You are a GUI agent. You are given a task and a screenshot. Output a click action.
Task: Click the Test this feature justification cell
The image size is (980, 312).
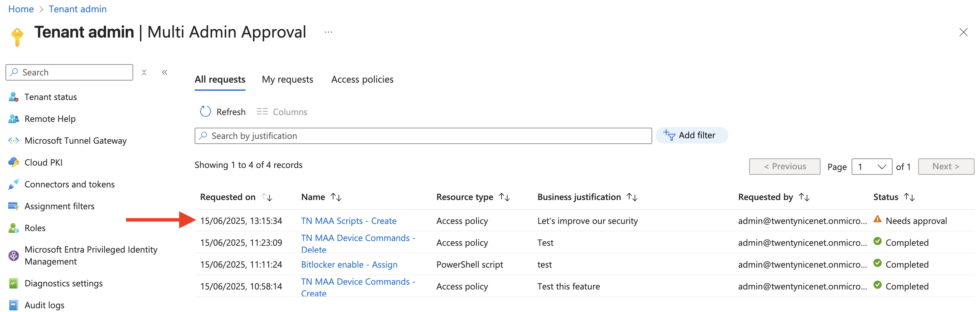[569, 286]
